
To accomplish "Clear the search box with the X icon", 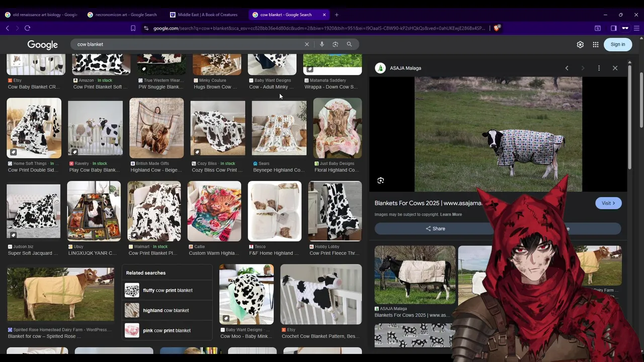I will (x=306, y=44).
